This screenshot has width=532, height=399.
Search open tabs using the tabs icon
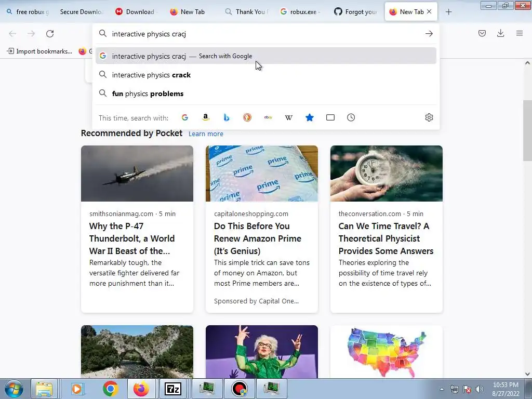(330, 117)
